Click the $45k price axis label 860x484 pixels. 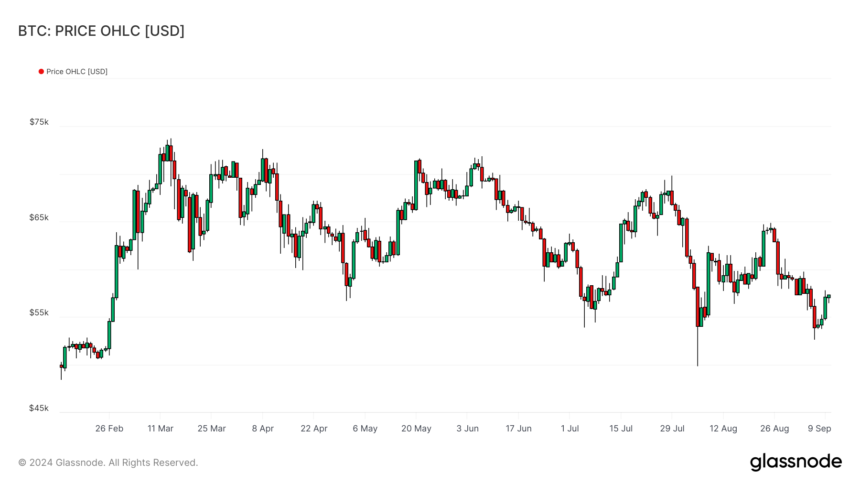(x=39, y=408)
